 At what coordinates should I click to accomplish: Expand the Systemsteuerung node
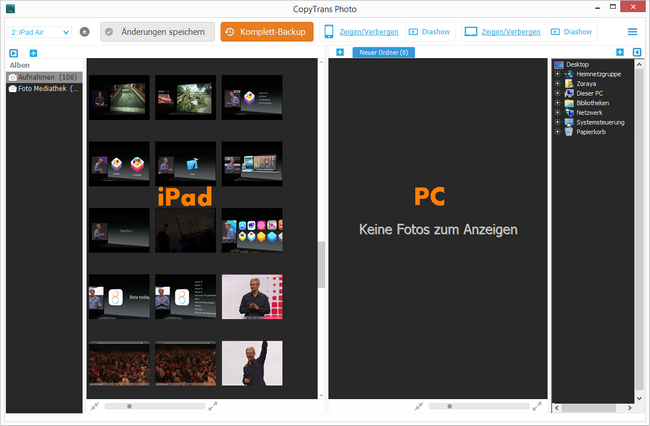click(558, 122)
